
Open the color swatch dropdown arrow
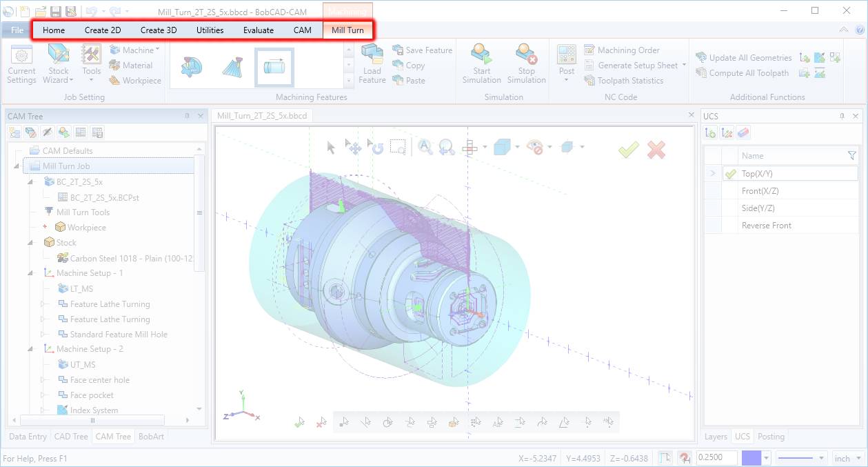click(x=766, y=458)
